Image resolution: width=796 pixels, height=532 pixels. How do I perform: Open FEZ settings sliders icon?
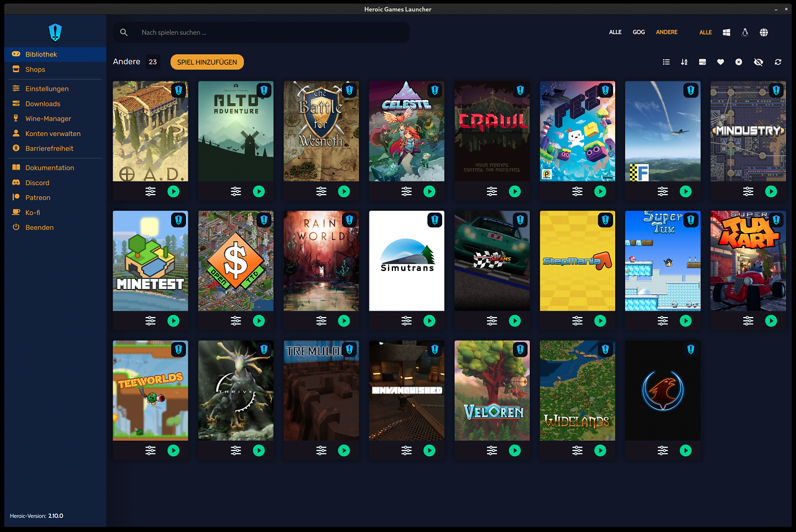(x=577, y=191)
